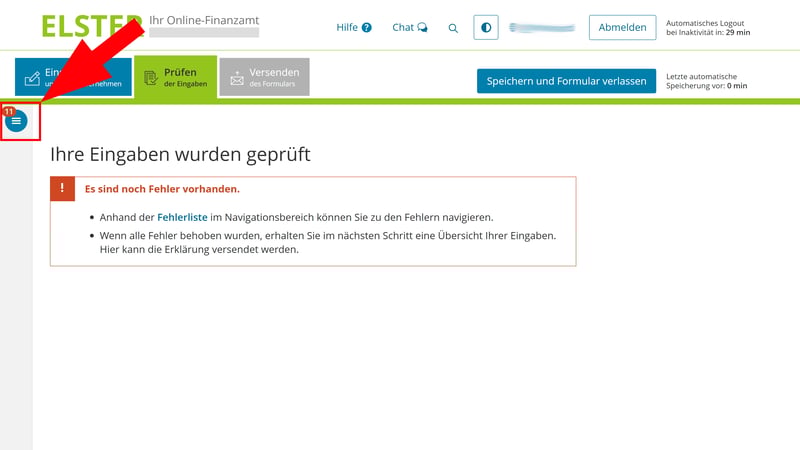800x450 pixels.
Task: Click the envelope icon on the Versenden tab
Action: 237,78
